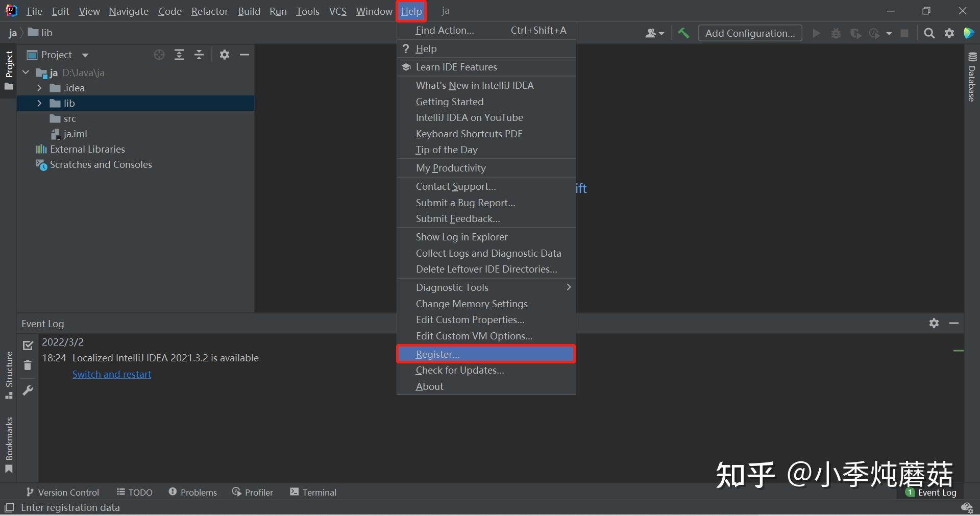Hide the Event Log panel

pyautogui.click(x=954, y=323)
